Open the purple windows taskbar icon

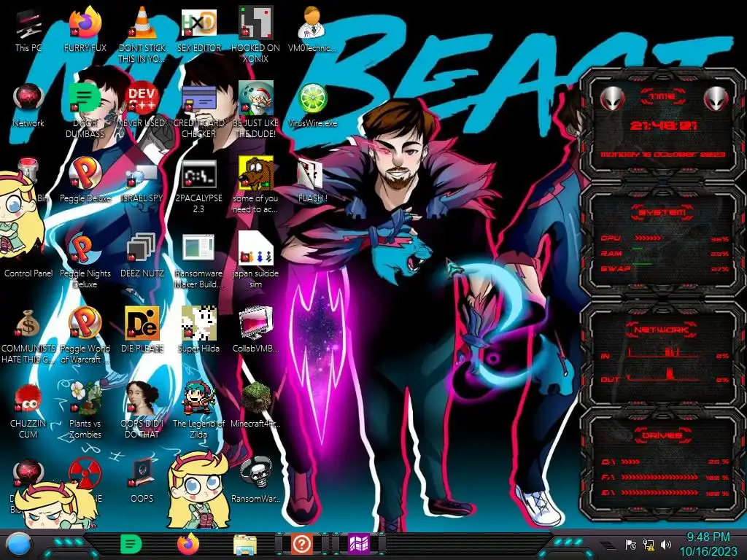(359, 544)
